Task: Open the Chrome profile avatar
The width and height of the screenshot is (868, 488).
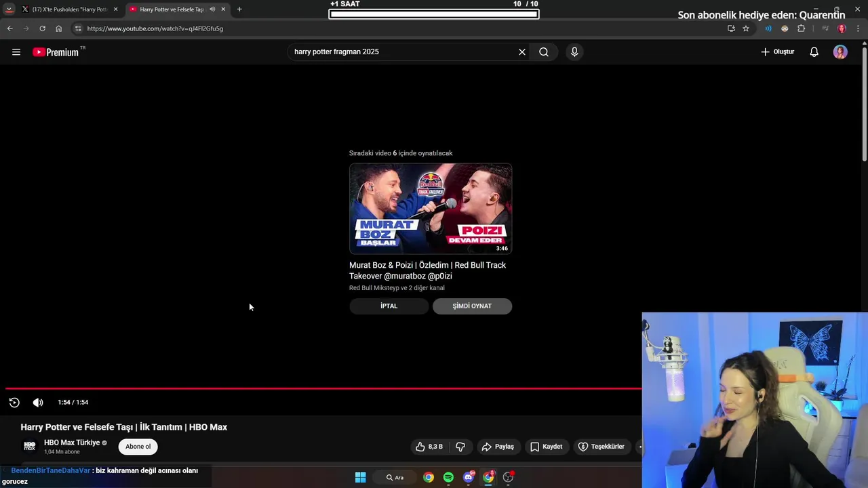Action: point(842,28)
